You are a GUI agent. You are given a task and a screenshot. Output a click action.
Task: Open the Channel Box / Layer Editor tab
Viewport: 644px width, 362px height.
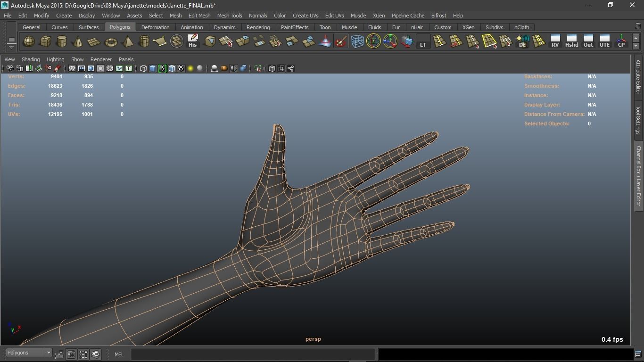(x=638, y=175)
